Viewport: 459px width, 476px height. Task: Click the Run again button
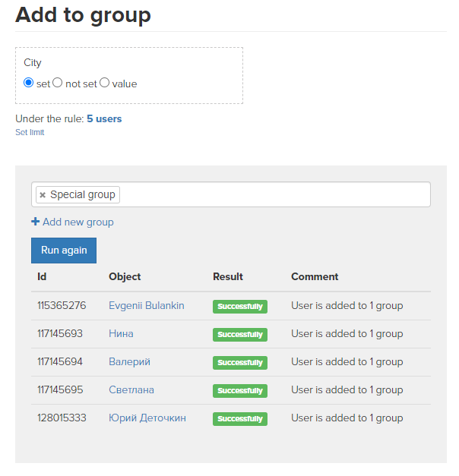point(64,251)
